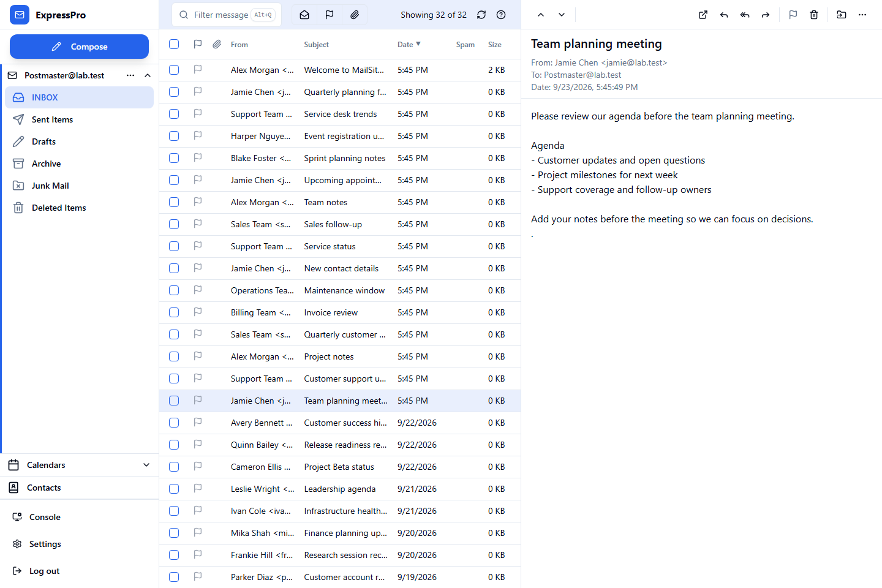
Task: Select checkbox for New contact details
Action: [x=174, y=268]
